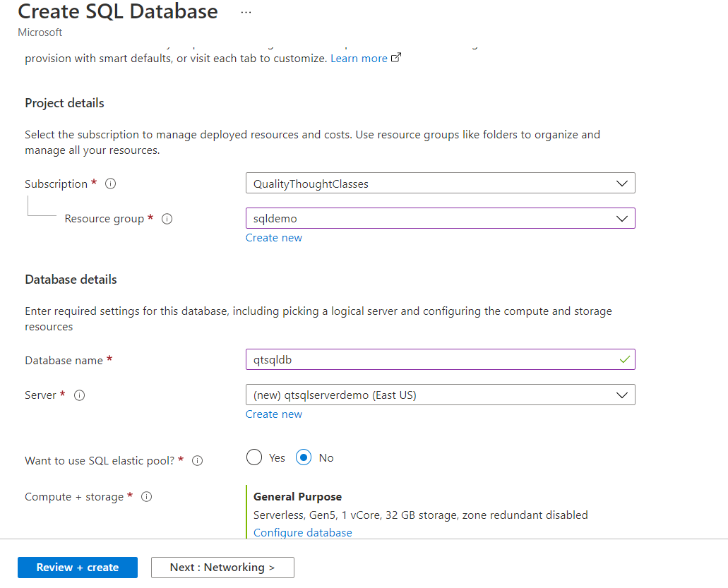Click the Want to use SQL elastic pool label
728x588 pixels.
pyautogui.click(x=100, y=461)
